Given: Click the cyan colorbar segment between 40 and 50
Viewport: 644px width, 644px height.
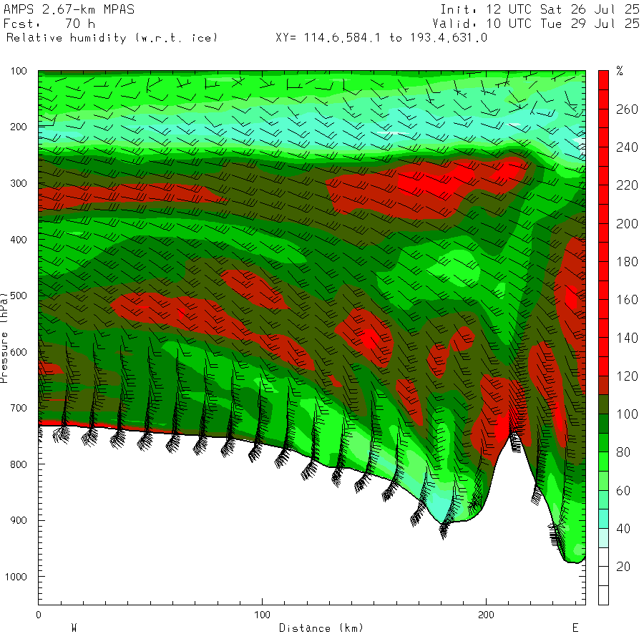Looking at the screenshot, I should 603,519.
